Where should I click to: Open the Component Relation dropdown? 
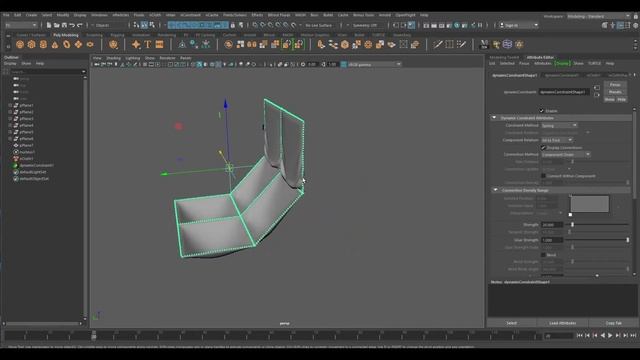(557, 140)
